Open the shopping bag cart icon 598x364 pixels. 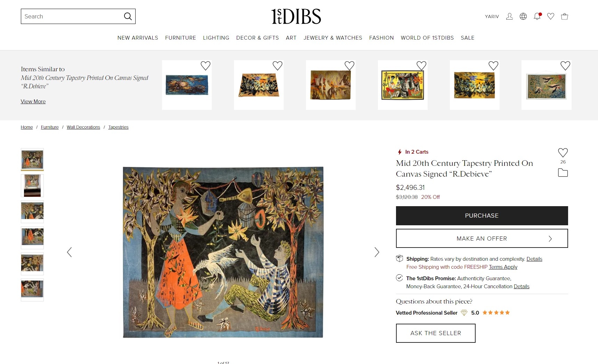pyautogui.click(x=565, y=16)
